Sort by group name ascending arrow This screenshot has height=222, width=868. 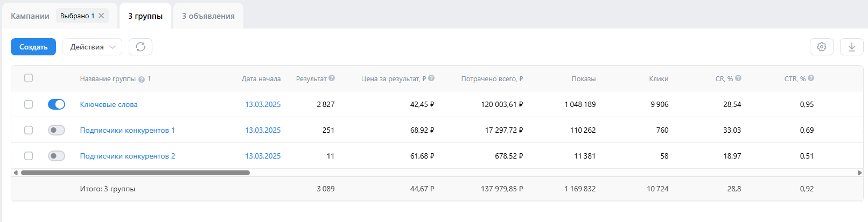point(149,78)
